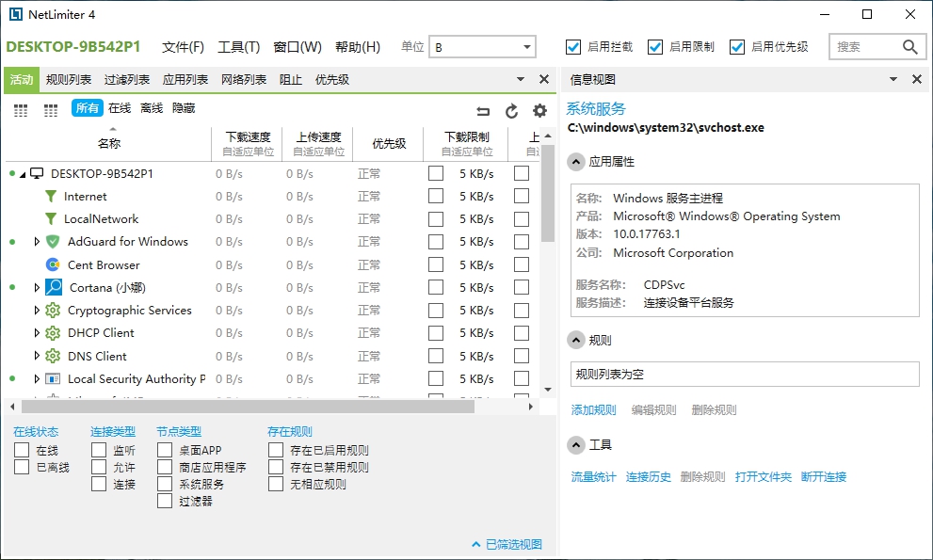Click the Cryptographic Services gear icon

pos(53,310)
